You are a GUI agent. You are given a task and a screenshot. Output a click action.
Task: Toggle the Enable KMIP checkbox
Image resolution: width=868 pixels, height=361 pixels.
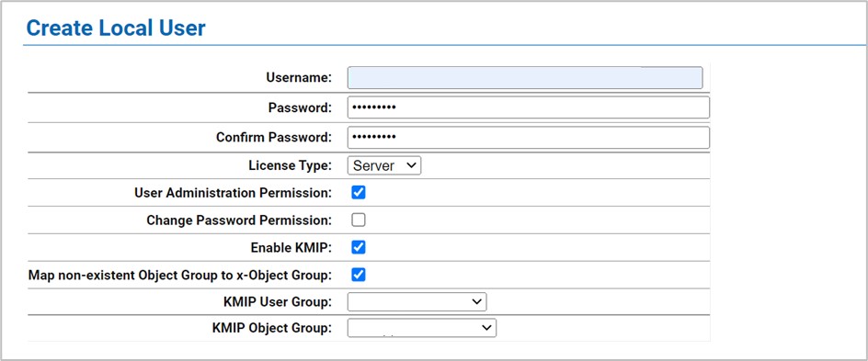pyautogui.click(x=359, y=247)
